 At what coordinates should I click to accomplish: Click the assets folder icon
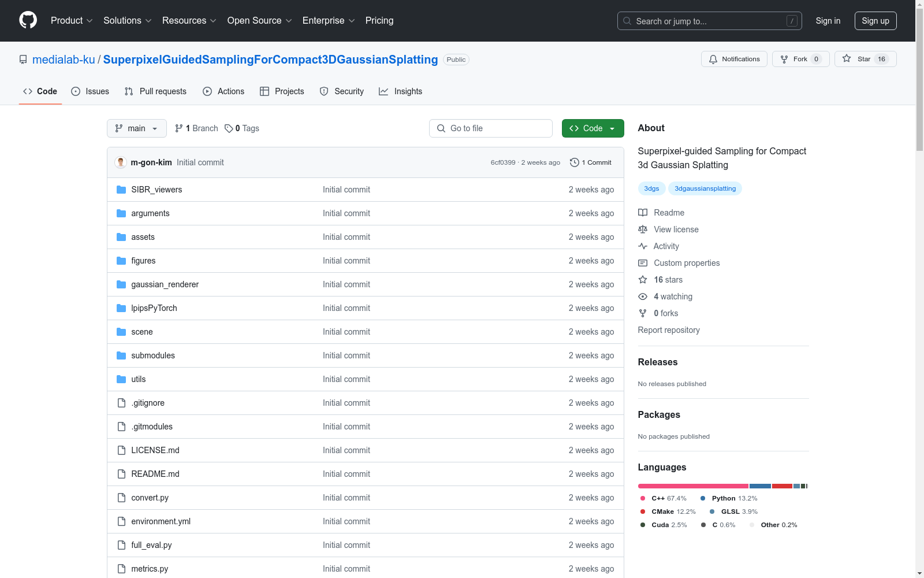(x=121, y=237)
